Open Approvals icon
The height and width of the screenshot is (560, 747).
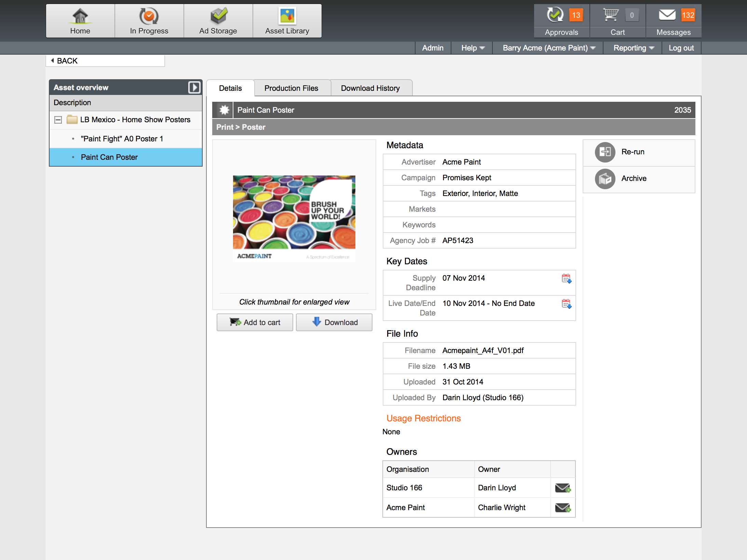pos(555,15)
